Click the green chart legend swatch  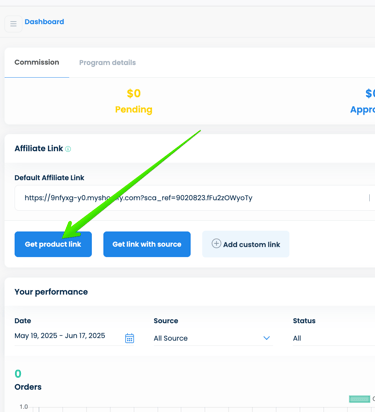pos(359,399)
